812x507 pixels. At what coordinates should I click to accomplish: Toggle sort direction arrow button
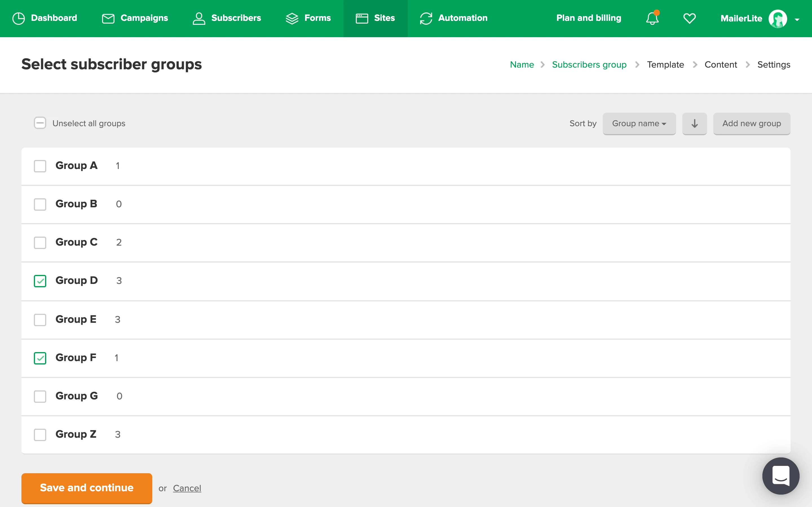(x=694, y=123)
